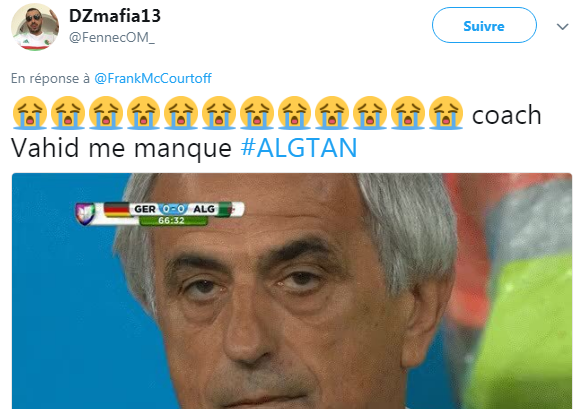The image size is (586, 409).
Task: Open the attached coach GIF image
Action: (x=292, y=291)
